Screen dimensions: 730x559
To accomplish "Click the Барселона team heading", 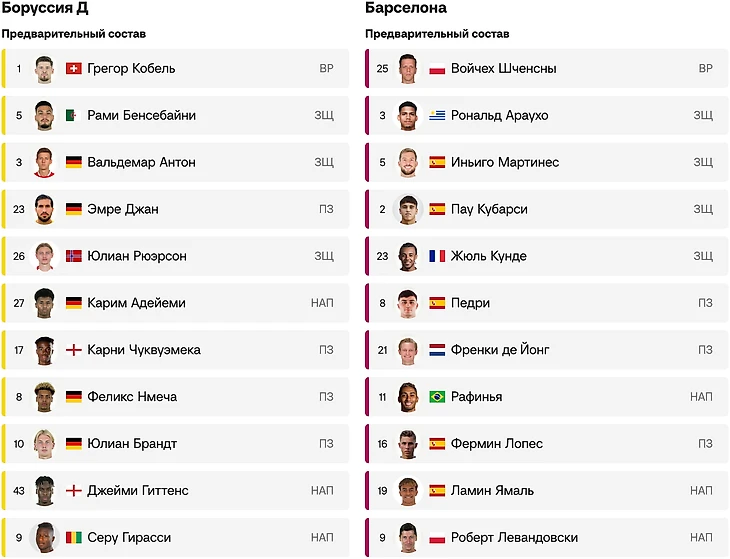I will click(406, 9).
